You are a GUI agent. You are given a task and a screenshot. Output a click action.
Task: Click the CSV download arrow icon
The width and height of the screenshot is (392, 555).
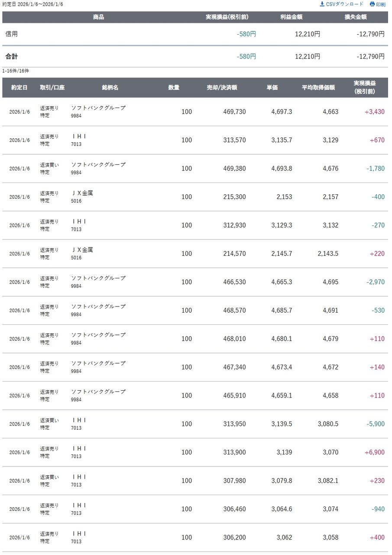click(322, 4)
